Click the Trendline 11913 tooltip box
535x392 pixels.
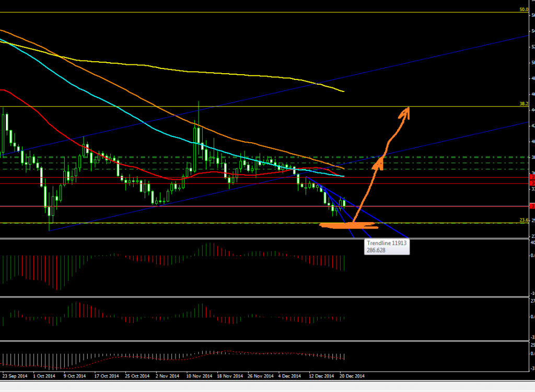387,247
